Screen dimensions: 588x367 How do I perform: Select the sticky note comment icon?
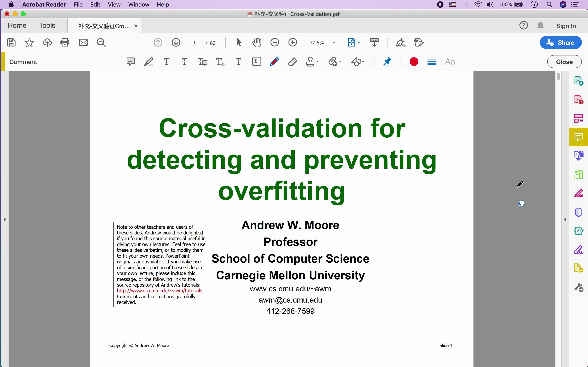130,61
